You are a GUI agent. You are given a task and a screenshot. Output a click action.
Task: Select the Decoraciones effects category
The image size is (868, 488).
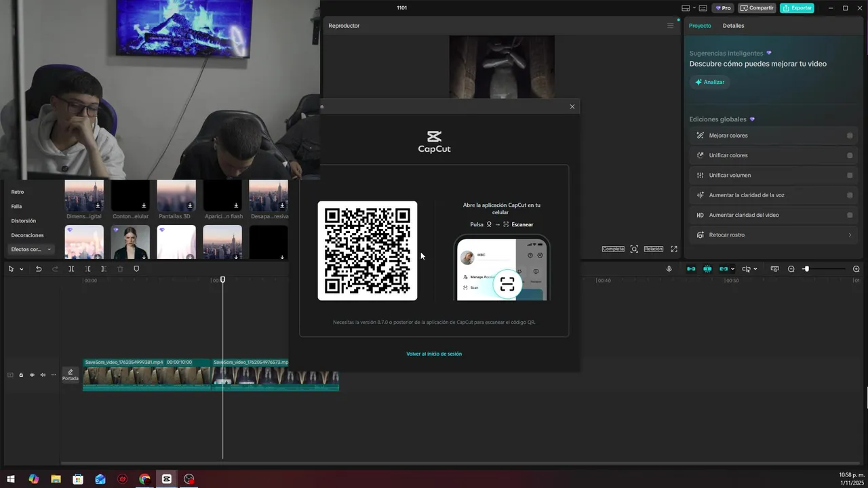[x=27, y=235]
